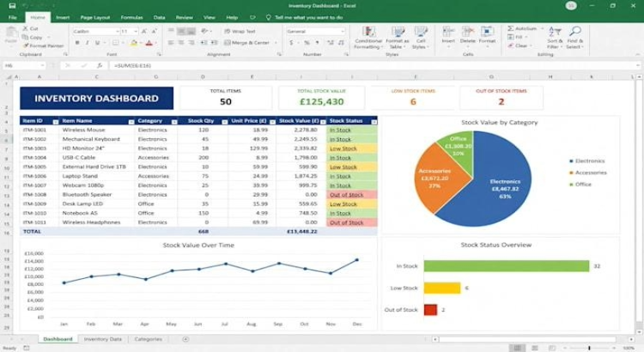The width and height of the screenshot is (644, 352).
Task: Open the File menu
Action: click(13, 18)
